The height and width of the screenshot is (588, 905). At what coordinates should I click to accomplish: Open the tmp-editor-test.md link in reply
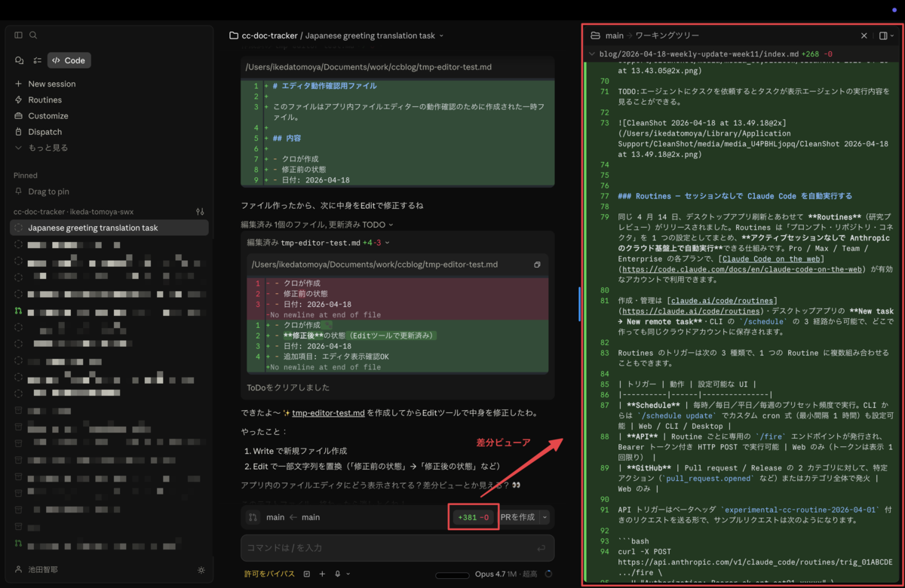click(328, 412)
